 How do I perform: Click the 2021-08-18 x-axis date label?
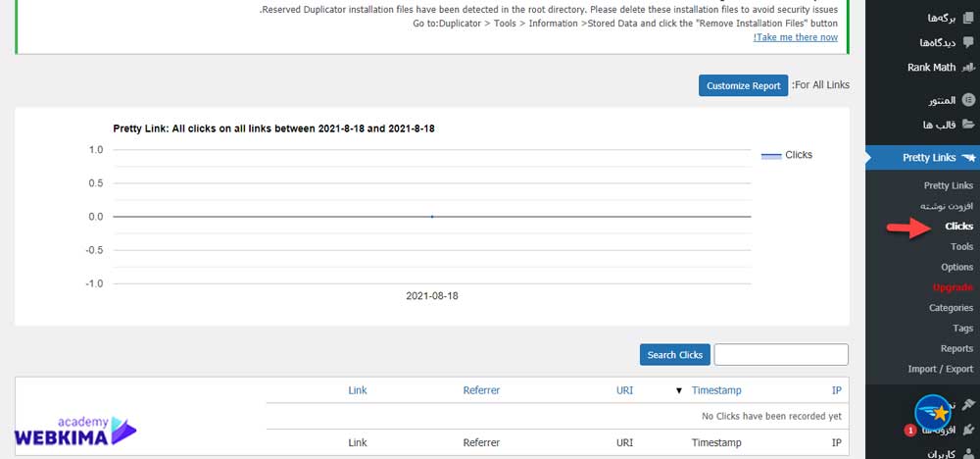(432, 296)
